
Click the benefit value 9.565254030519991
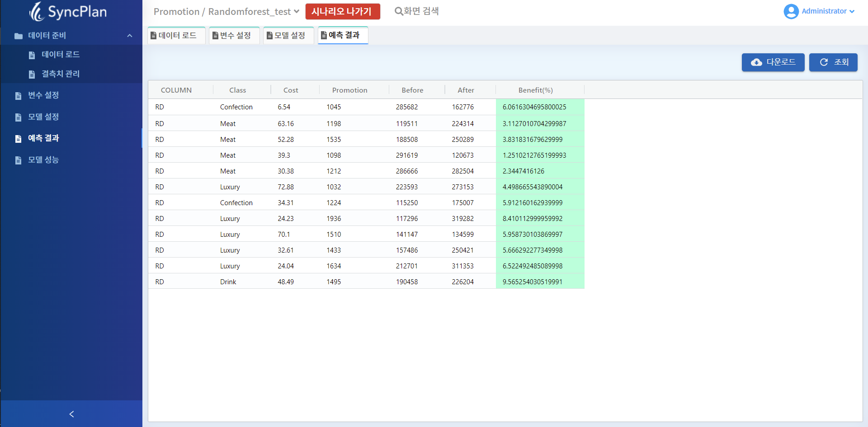(533, 282)
